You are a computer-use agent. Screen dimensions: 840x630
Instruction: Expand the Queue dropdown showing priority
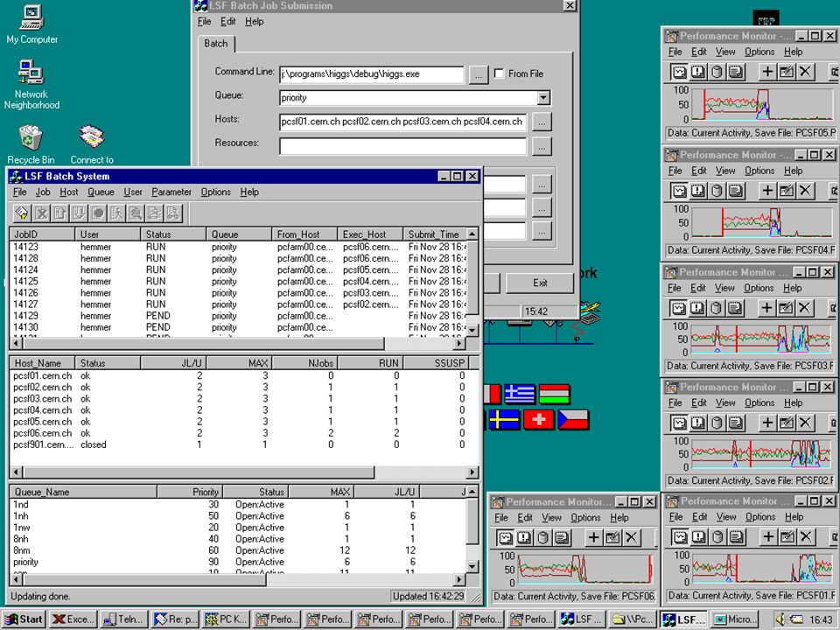(x=543, y=97)
